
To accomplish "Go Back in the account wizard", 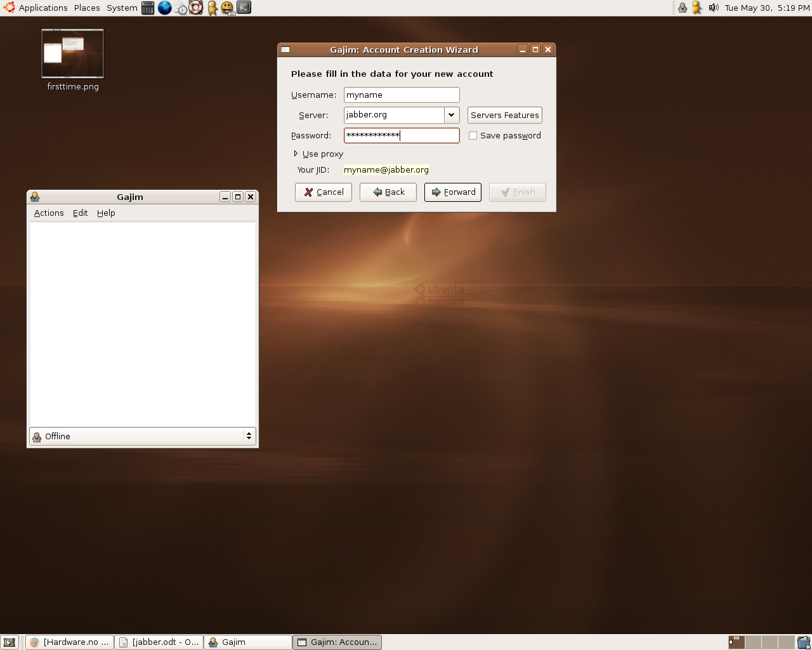I will (x=388, y=192).
